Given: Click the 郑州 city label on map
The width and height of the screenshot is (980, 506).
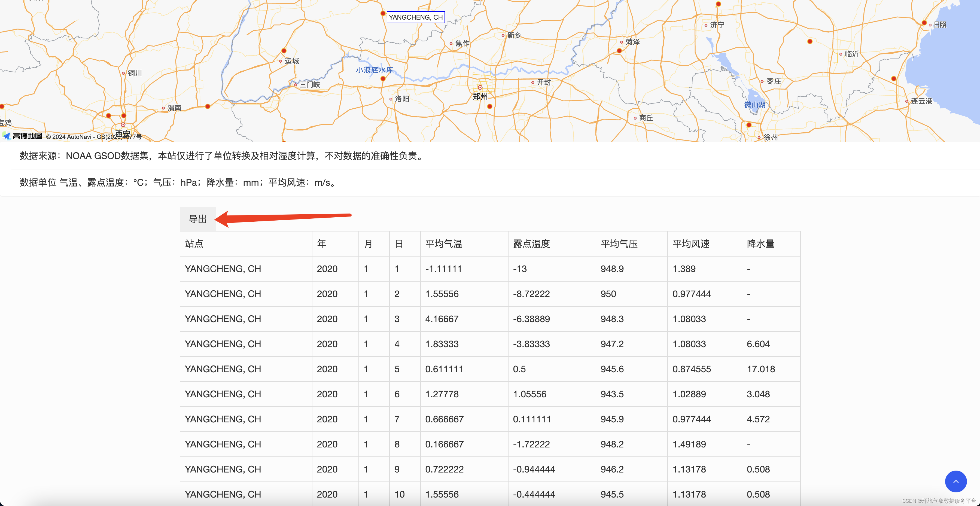Looking at the screenshot, I should pos(480,97).
